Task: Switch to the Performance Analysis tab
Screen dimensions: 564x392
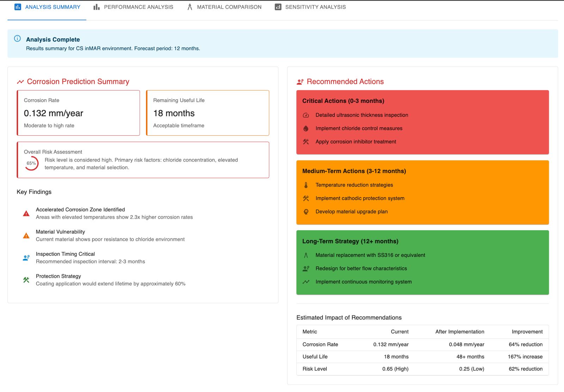Action: tap(133, 7)
